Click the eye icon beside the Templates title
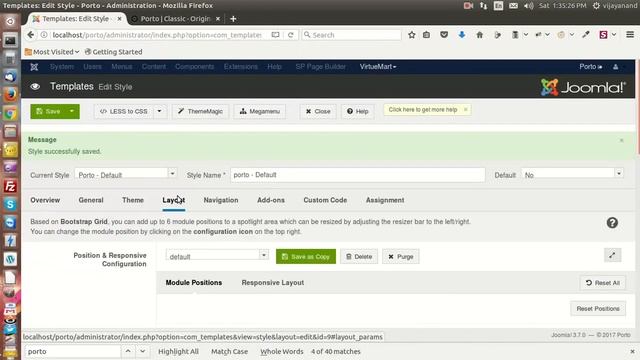640x360 pixels. coord(35,87)
